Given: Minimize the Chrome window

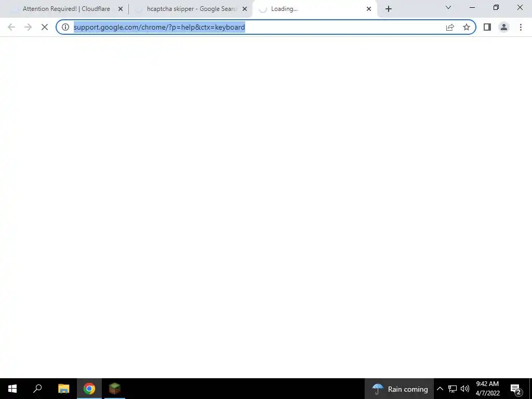Looking at the screenshot, I should 472,7.
